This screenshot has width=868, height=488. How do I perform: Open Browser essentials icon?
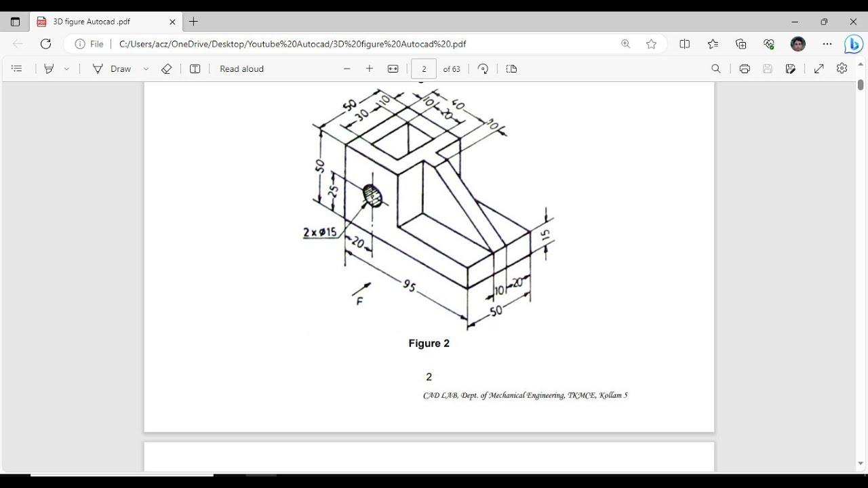point(768,44)
